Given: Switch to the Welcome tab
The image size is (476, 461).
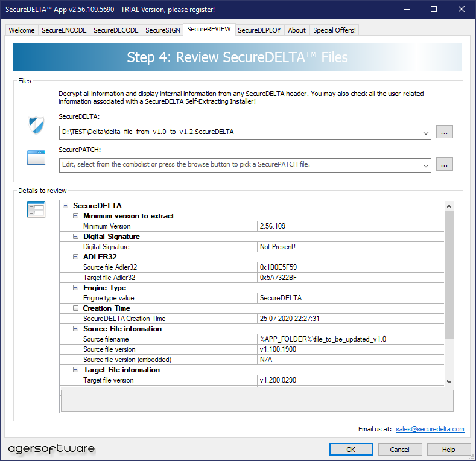Looking at the screenshot, I should click(22, 30).
